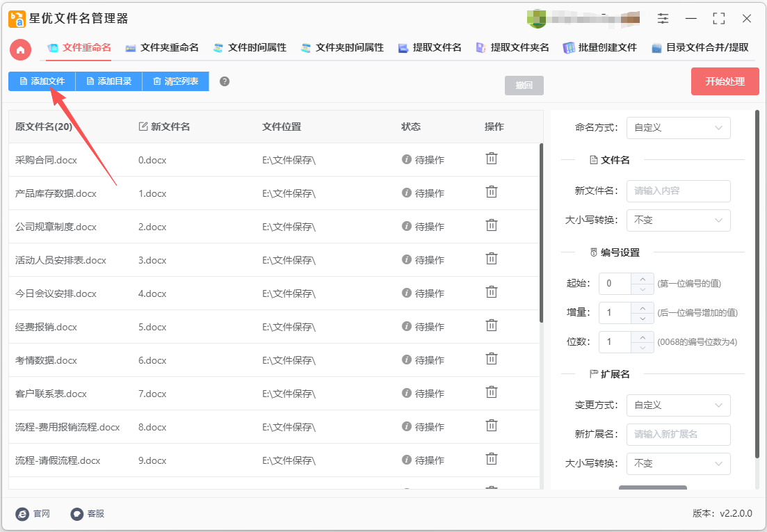Remove 活动人员安排表.docx via trash icon
767x532 pixels.
click(x=491, y=258)
